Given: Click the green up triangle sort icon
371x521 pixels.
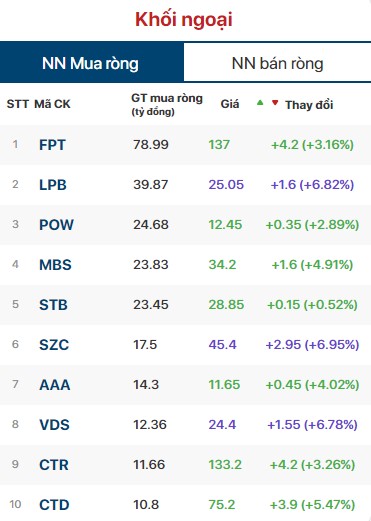Looking at the screenshot, I should pyautogui.click(x=260, y=103).
